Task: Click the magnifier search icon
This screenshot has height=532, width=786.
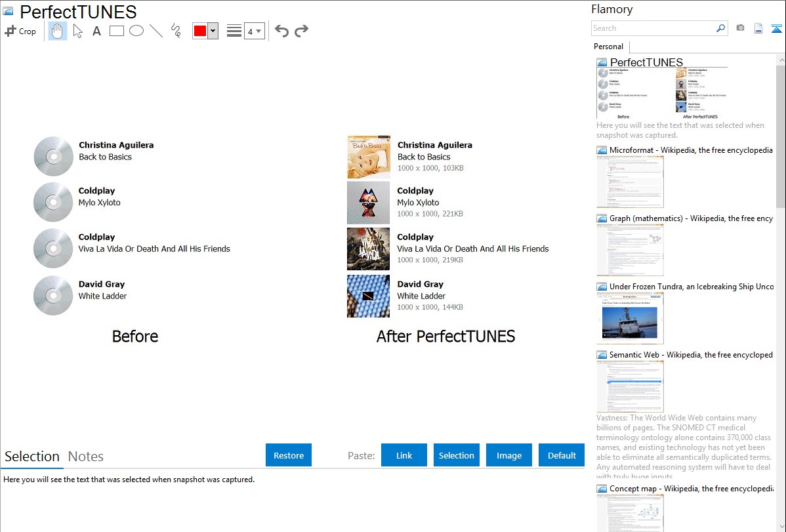Action: coord(721,28)
